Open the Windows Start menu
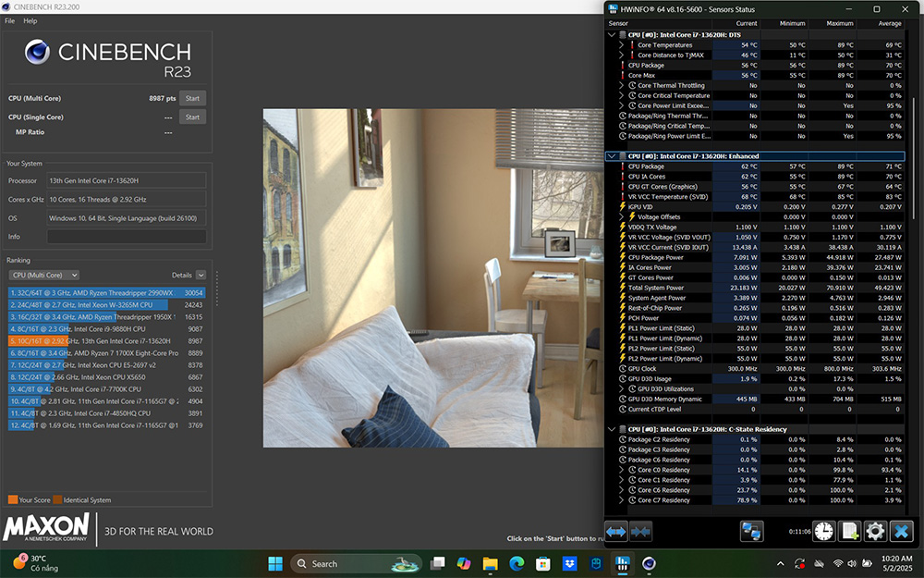924x578 pixels. (x=275, y=563)
